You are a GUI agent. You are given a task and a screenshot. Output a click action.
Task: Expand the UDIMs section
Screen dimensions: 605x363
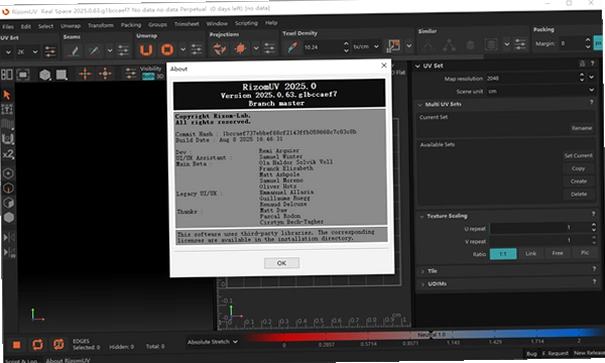tap(423, 284)
